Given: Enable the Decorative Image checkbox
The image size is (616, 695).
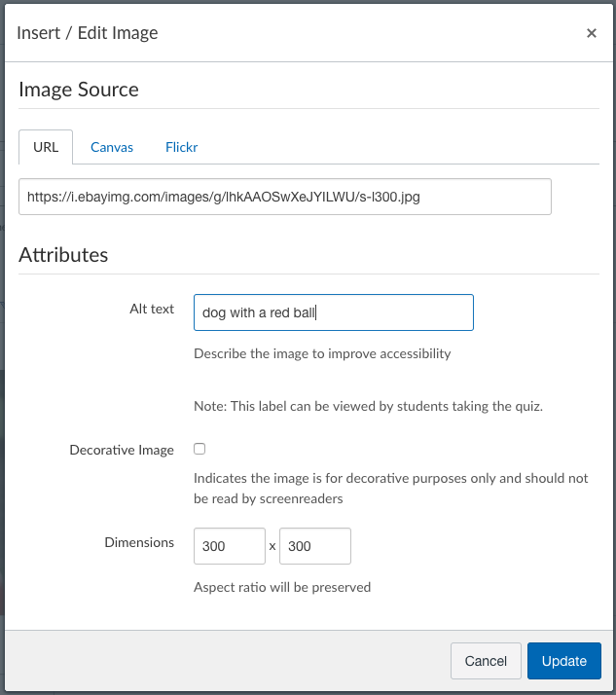Looking at the screenshot, I should (199, 449).
